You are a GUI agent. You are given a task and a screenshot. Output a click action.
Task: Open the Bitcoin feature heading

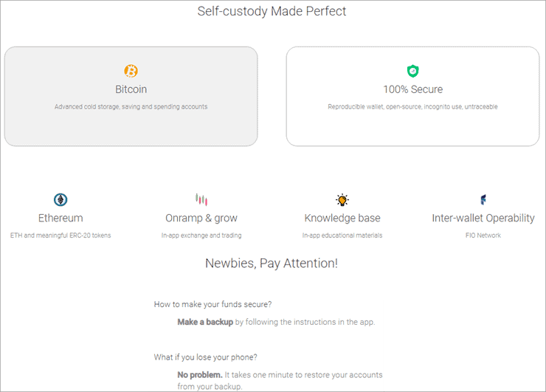(131, 89)
